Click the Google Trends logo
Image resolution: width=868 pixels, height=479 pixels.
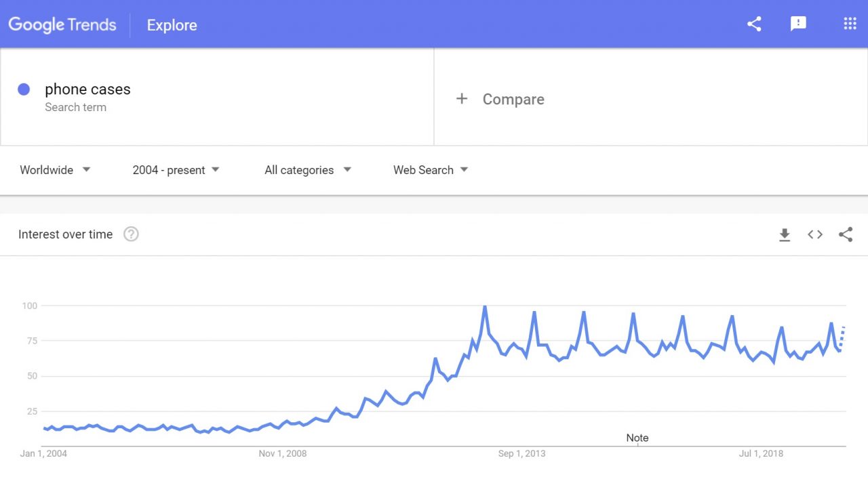[62, 25]
